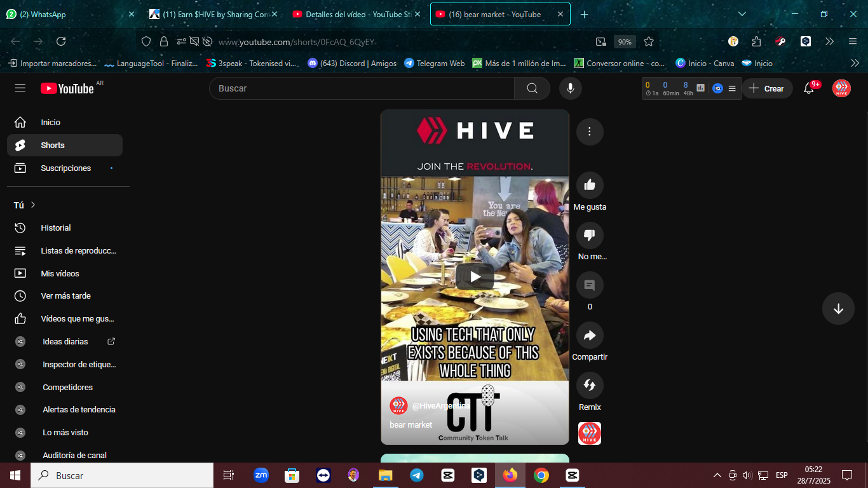Image resolution: width=868 pixels, height=488 pixels.
Task: Open Competidores in the sidebar
Action: [65, 387]
